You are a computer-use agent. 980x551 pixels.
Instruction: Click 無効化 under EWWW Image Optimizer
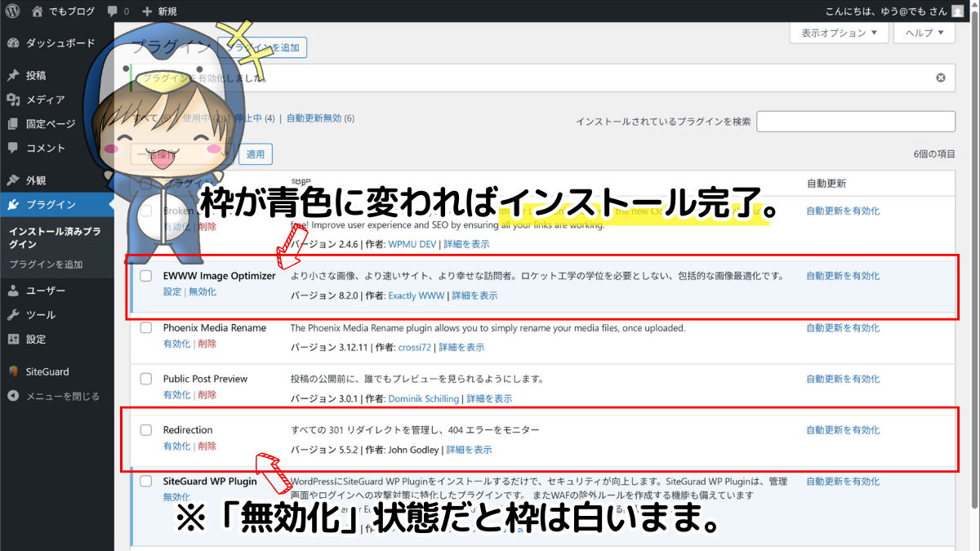pyautogui.click(x=203, y=291)
